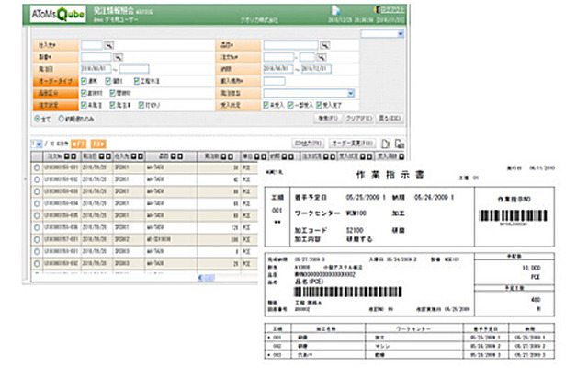Image resolution: width=588 pixels, height=368 pixels.
Task: Open the dropdown at top right above the filters
Action: pos(382,34)
